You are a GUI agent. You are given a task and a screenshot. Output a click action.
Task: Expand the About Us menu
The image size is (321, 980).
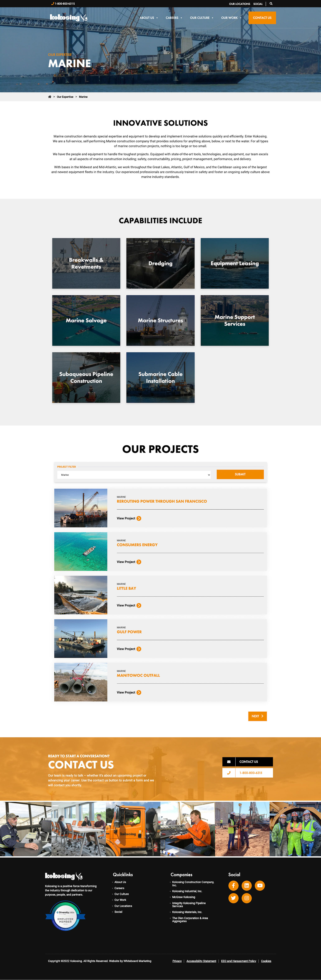pos(149,18)
